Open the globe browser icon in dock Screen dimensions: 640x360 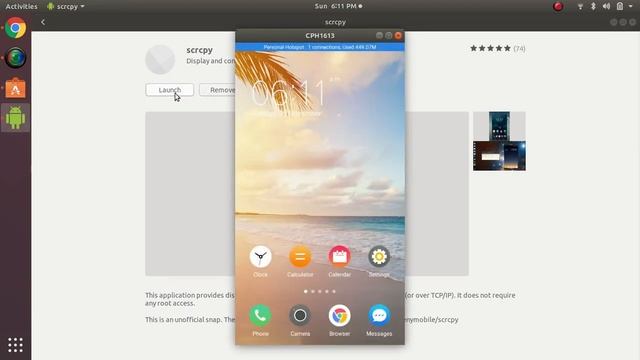coord(16,58)
